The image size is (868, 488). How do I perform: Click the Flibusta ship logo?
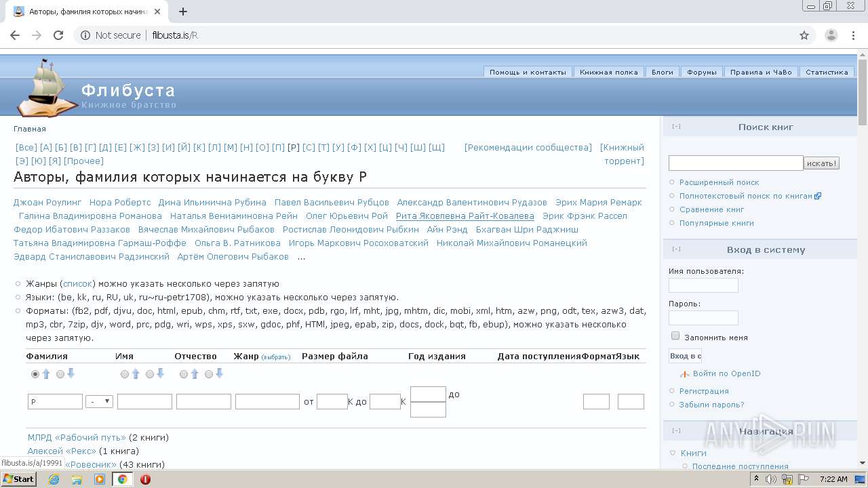(x=47, y=88)
